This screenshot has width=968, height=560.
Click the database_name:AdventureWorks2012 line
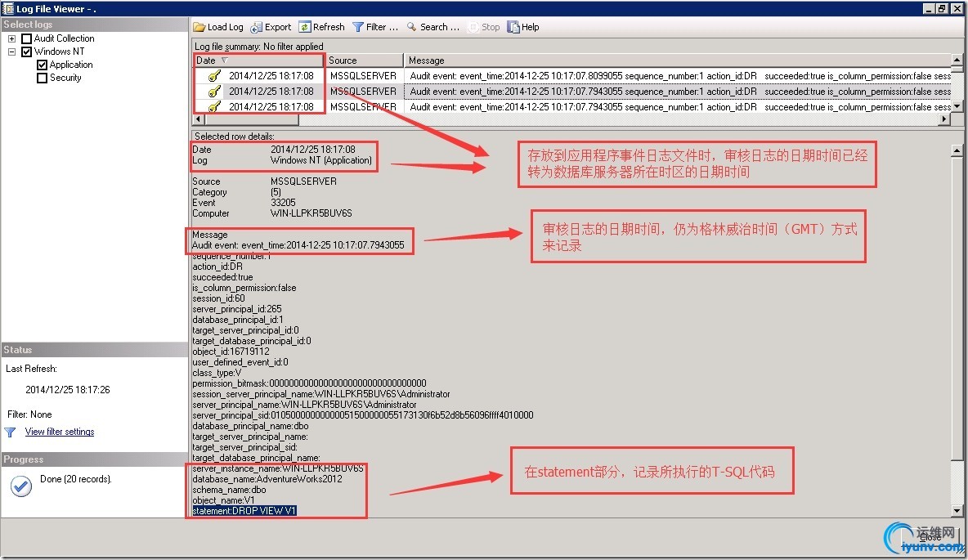point(267,479)
